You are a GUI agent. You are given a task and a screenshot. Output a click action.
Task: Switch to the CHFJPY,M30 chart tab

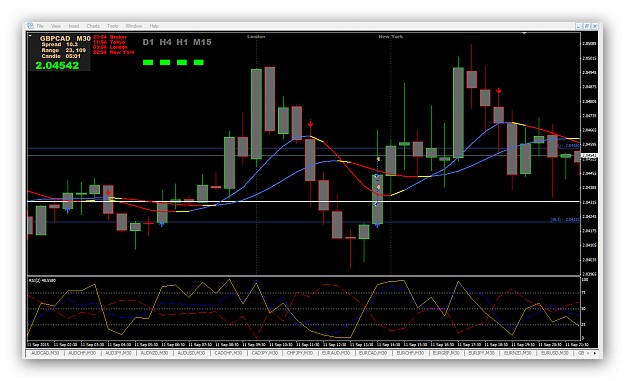(x=300, y=353)
